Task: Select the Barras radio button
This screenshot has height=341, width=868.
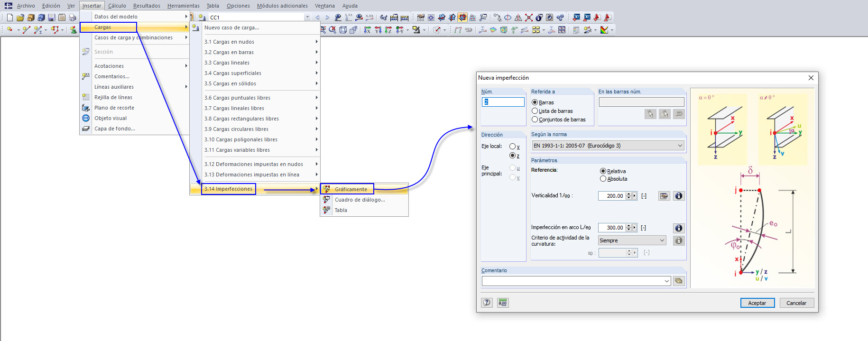Action: click(535, 102)
